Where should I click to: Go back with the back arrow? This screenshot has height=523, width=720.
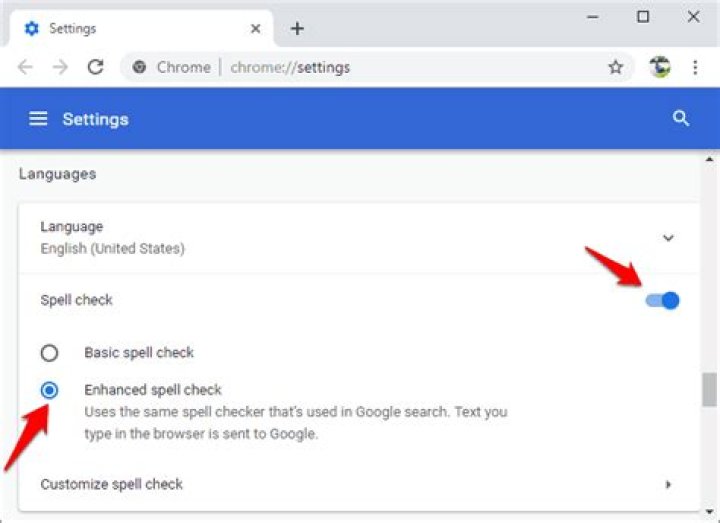point(25,67)
